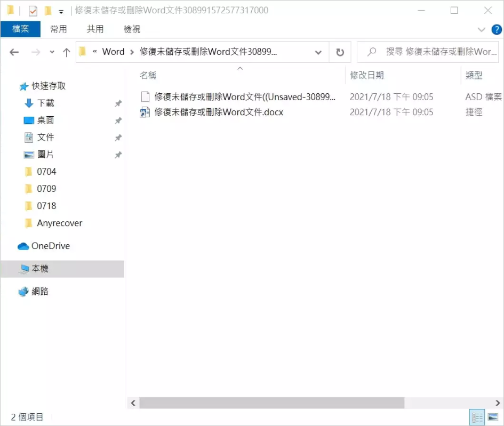Click the Word breadcrumb in address bar
Image resolution: width=504 pixels, height=426 pixels.
coord(113,52)
